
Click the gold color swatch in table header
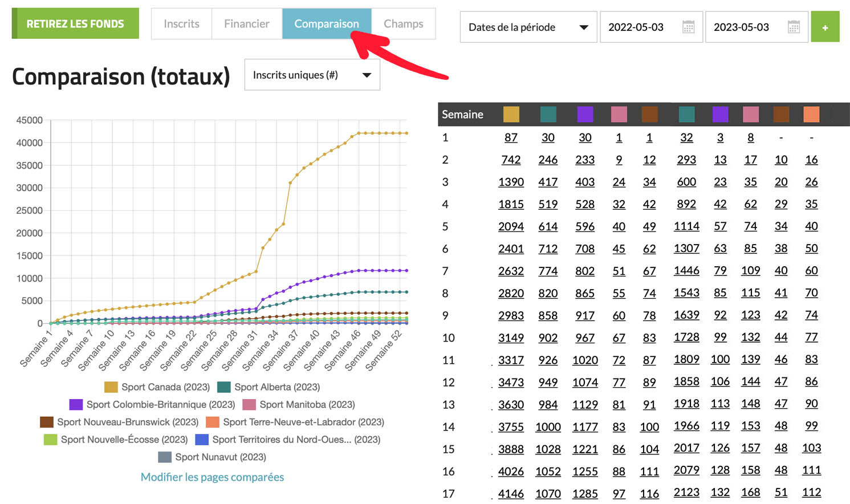click(x=511, y=115)
